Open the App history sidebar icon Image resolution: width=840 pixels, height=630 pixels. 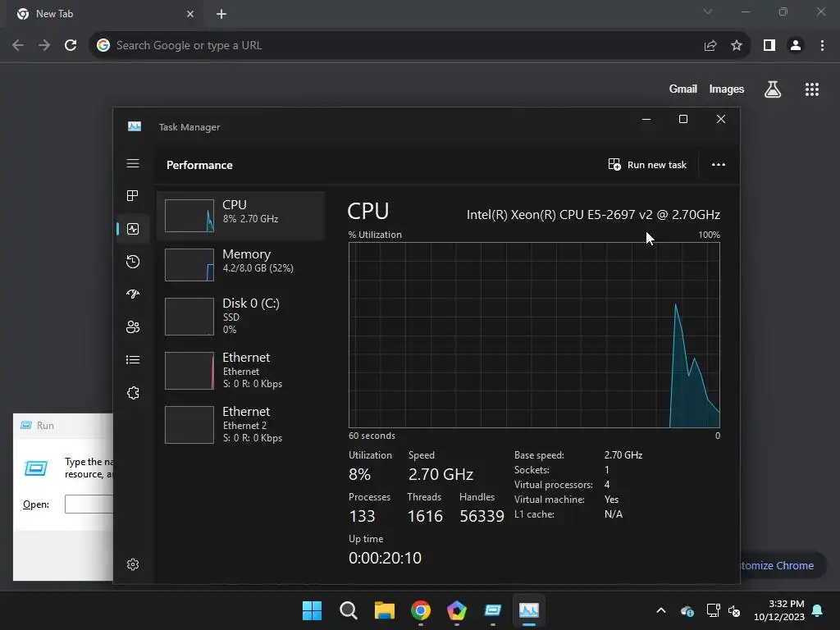(133, 262)
